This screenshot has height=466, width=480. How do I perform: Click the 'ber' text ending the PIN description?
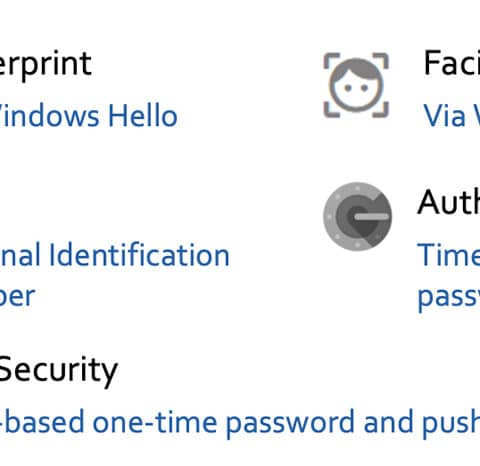point(17,296)
